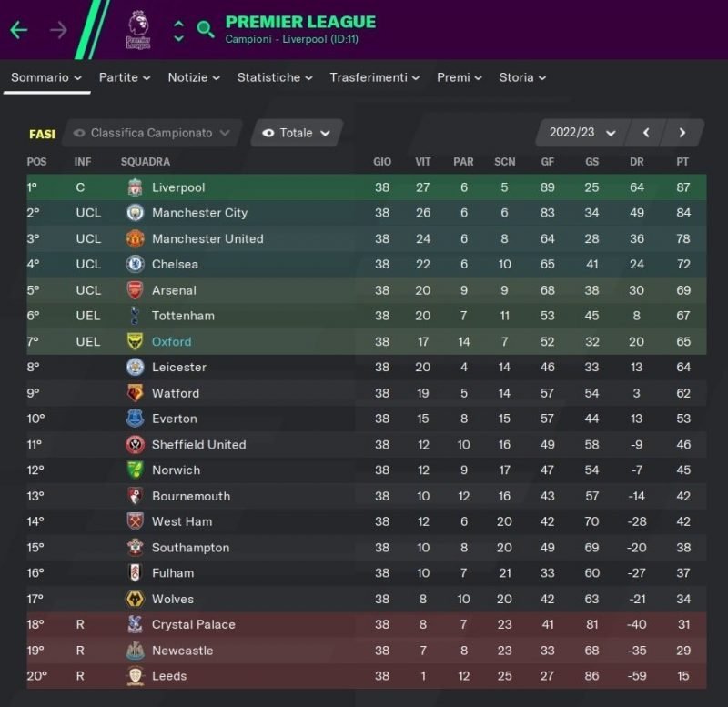Image resolution: width=728 pixels, height=707 pixels.
Task: Go to next season arrow
Action: click(682, 133)
